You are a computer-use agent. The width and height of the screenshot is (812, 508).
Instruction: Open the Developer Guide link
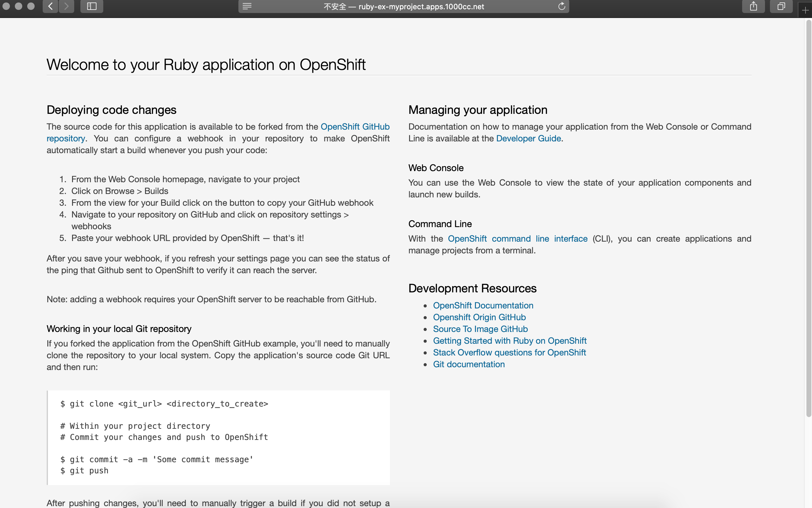[x=528, y=138]
